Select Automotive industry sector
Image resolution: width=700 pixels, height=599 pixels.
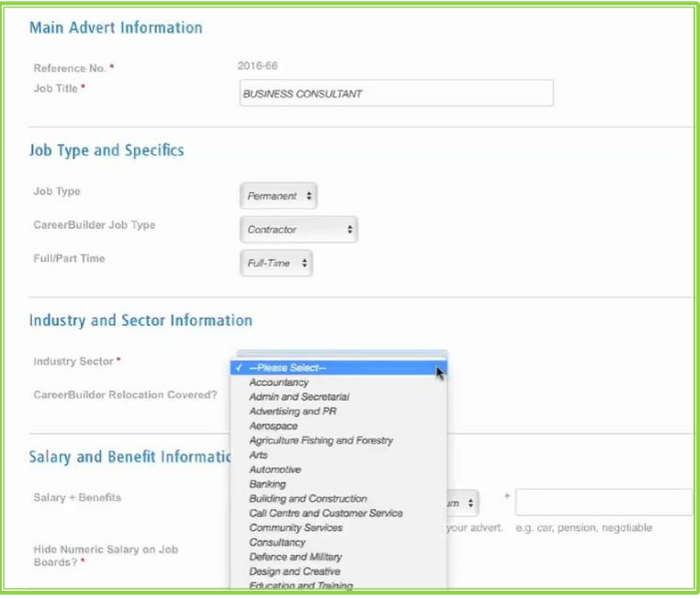click(x=275, y=469)
